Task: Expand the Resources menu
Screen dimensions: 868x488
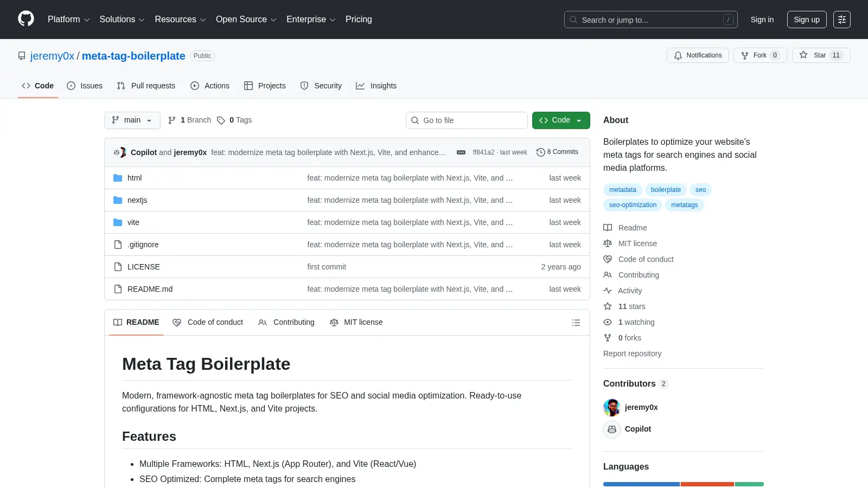Action: 180,20
